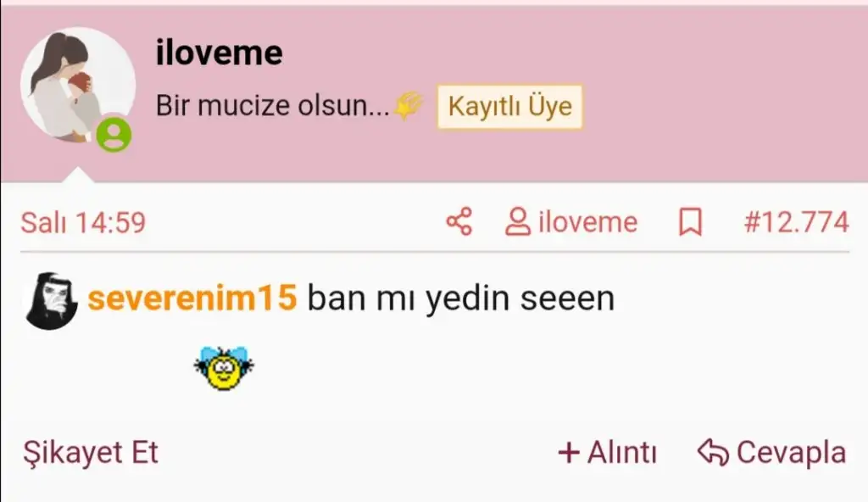Click the iloveme author link in the post bar
The image size is (868, 502).
coord(588,222)
